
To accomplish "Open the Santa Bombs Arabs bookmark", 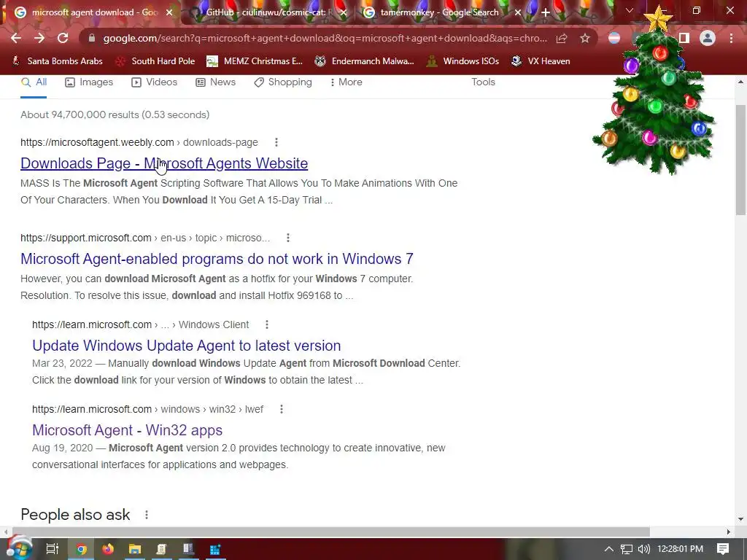I will (x=57, y=61).
